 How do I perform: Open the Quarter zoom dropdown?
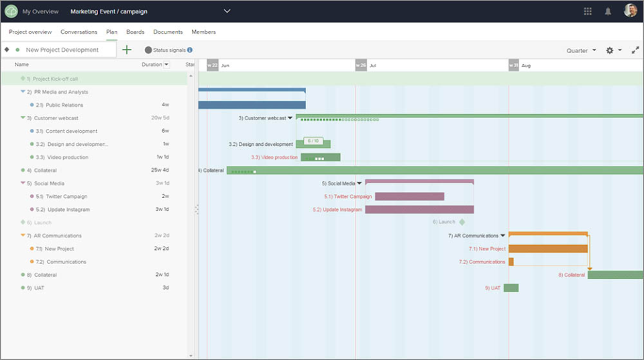coord(581,50)
